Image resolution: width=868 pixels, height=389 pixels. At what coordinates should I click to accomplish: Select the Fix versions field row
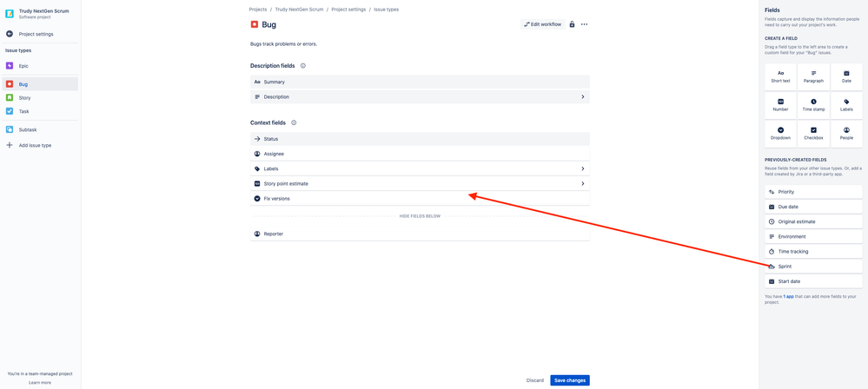[x=420, y=198]
